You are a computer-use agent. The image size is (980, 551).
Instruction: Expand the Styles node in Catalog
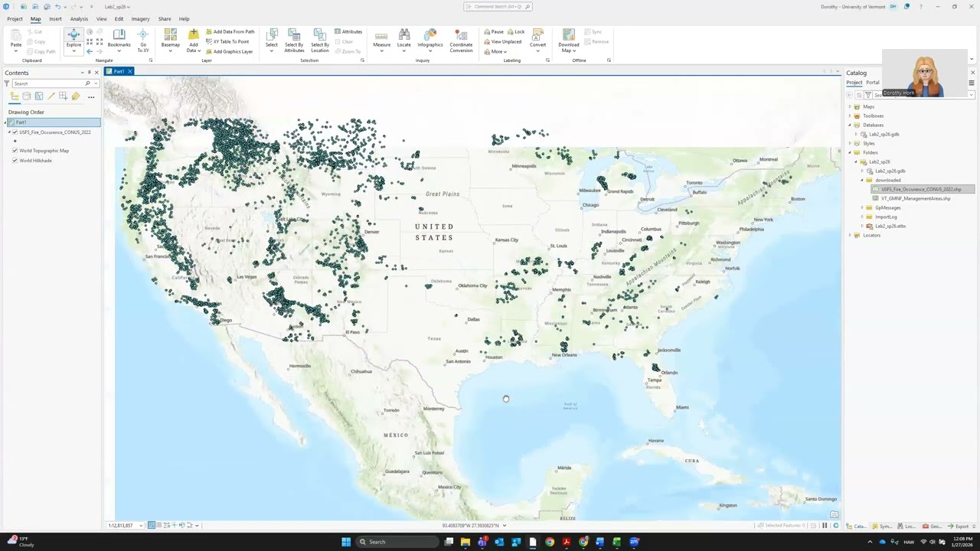point(850,144)
